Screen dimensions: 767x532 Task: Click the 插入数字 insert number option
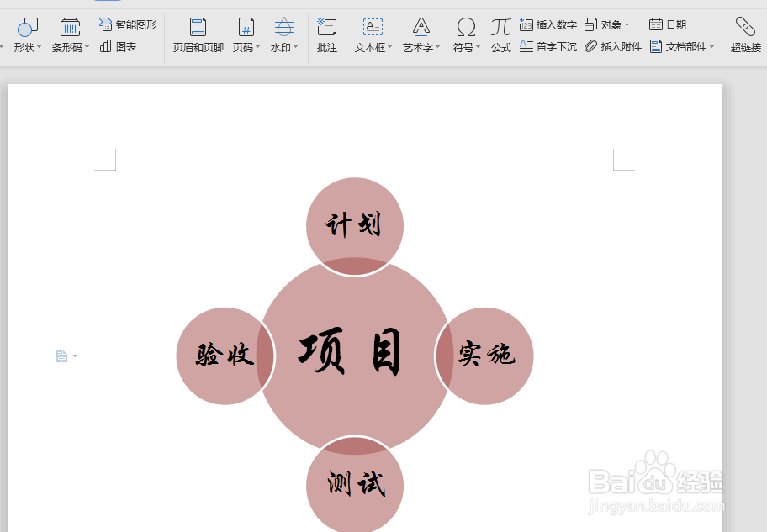coord(547,24)
